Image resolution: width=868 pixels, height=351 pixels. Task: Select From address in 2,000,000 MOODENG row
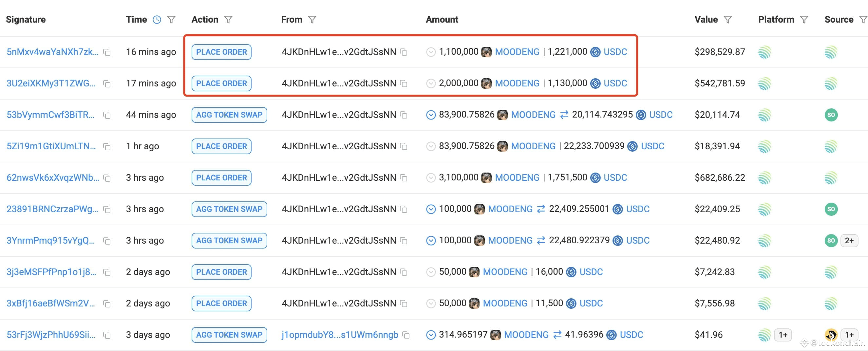point(339,83)
